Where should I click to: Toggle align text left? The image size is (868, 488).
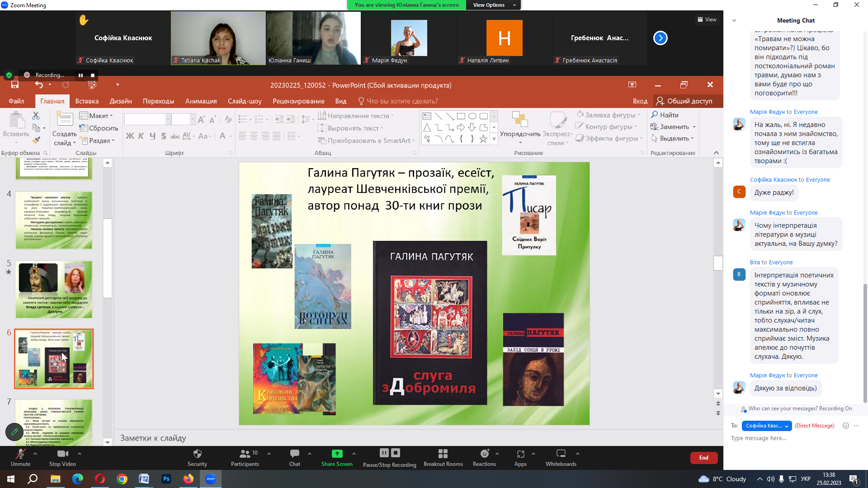click(x=243, y=136)
